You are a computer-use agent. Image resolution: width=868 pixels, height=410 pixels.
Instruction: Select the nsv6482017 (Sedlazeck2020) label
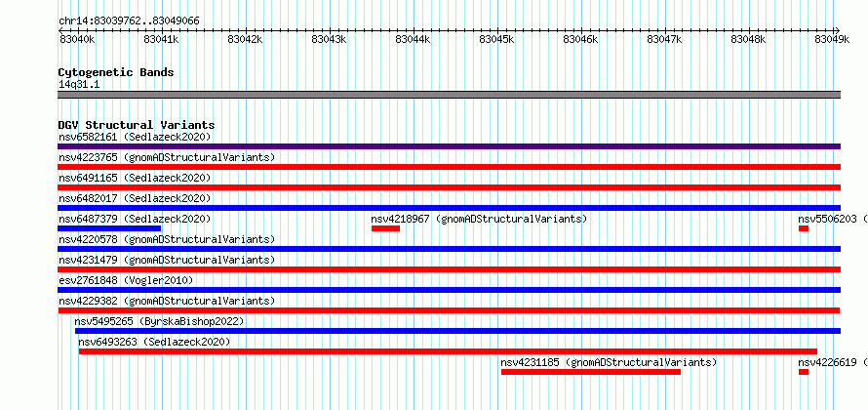[x=135, y=198]
